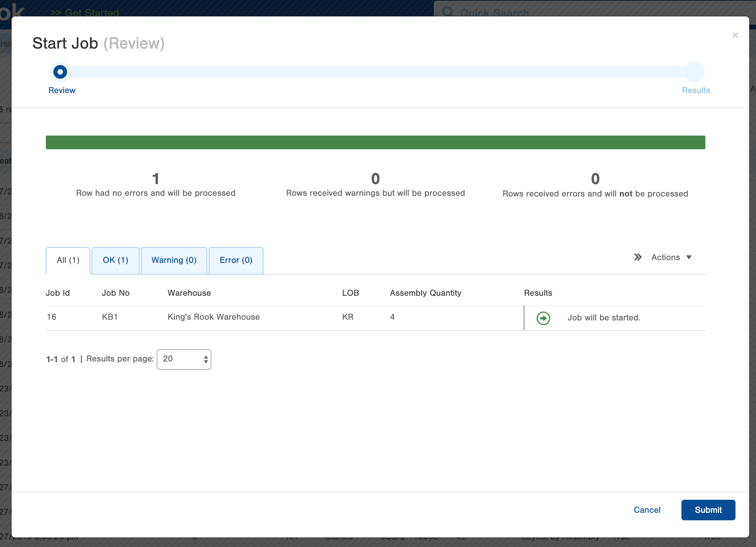Switch to the OK (1) tab
Image resolution: width=756 pixels, height=547 pixels.
(116, 260)
